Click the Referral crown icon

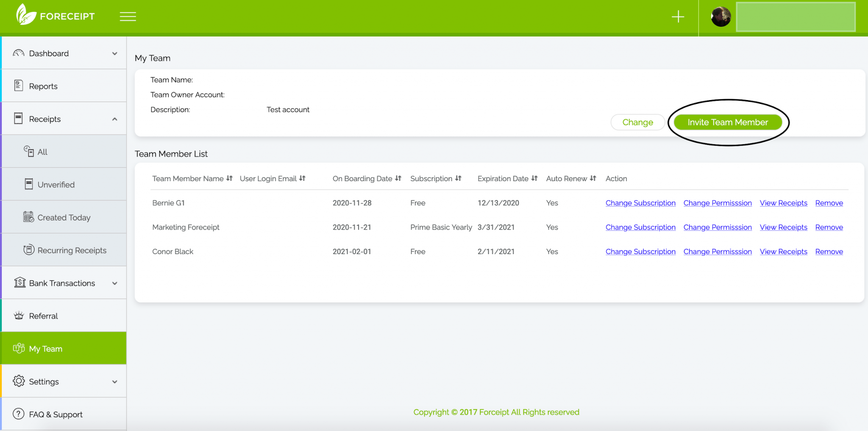18,315
